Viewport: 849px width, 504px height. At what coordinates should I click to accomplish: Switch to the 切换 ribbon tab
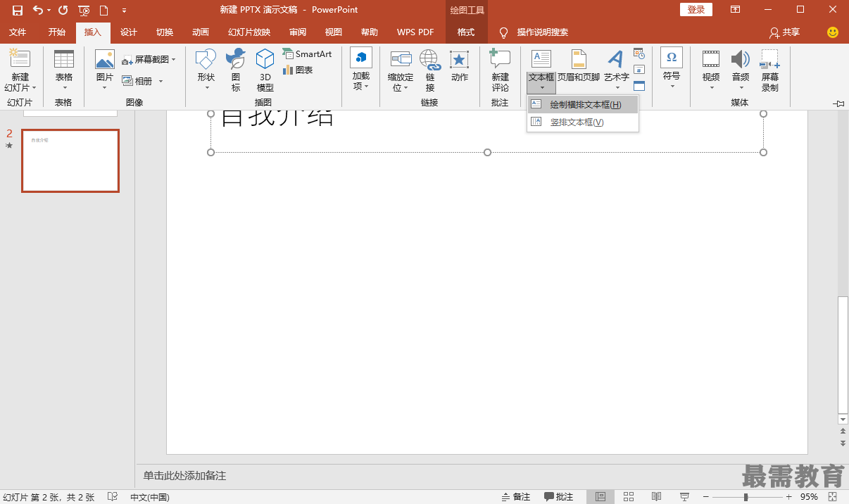click(x=165, y=32)
